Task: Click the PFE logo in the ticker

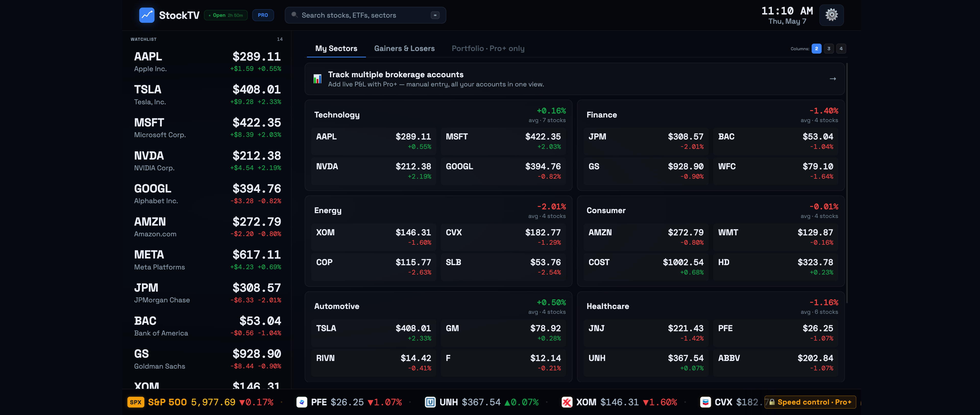Action: coord(302,402)
